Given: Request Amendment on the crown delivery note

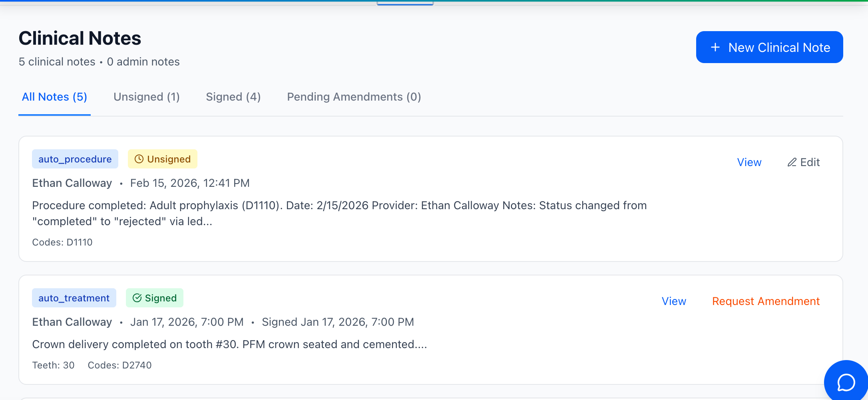Looking at the screenshot, I should tap(766, 301).
